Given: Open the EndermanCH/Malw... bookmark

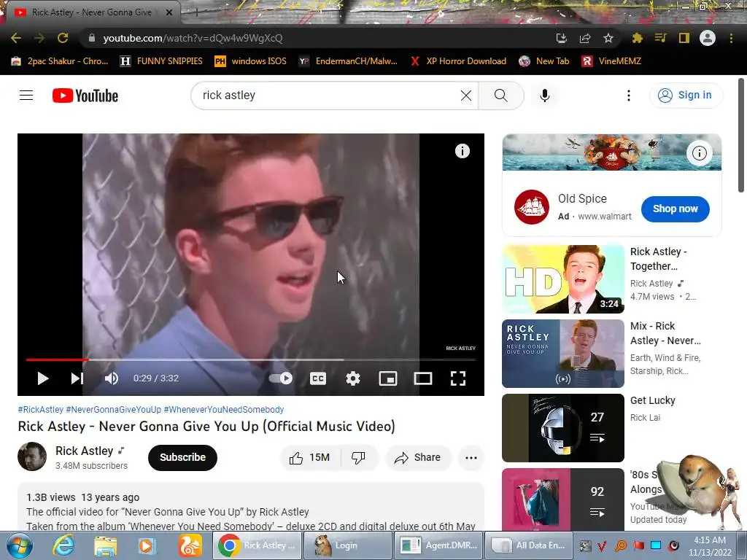Looking at the screenshot, I should click(348, 61).
